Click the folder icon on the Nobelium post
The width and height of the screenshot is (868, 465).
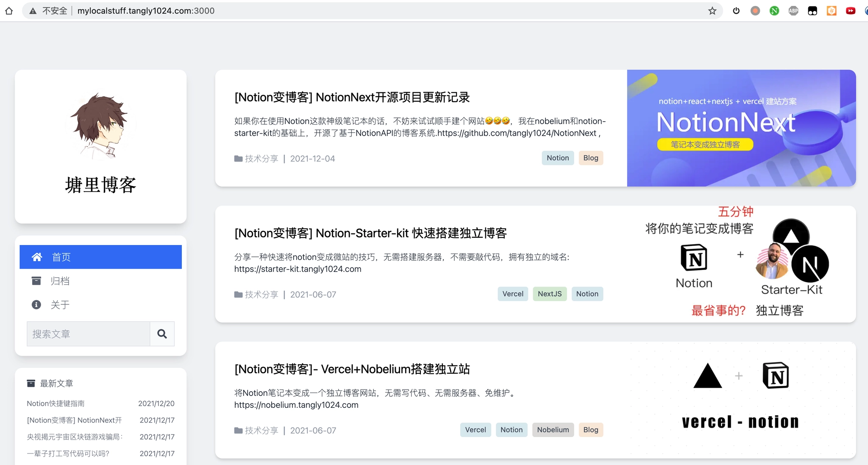click(x=238, y=431)
